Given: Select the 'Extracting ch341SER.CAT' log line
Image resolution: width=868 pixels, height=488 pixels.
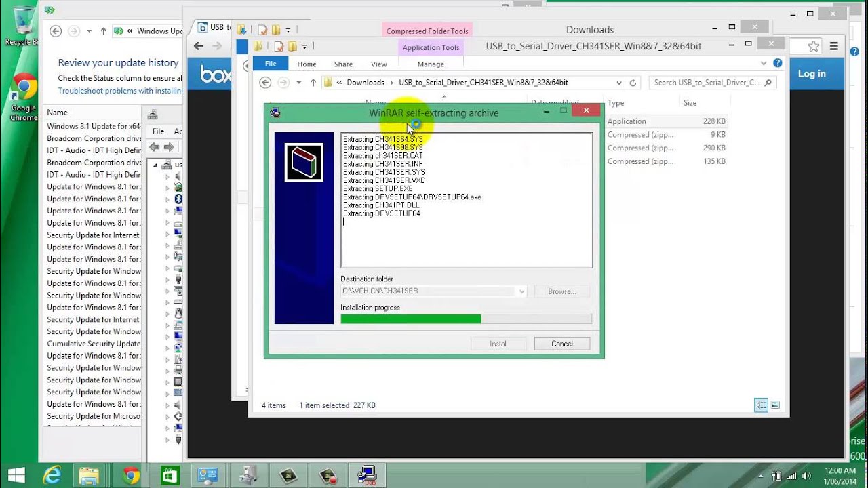Looking at the screenshot, I should point(383,156).
